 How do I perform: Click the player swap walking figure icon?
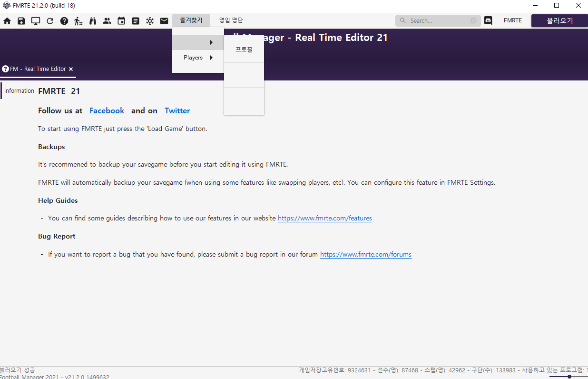click(78, 21)
